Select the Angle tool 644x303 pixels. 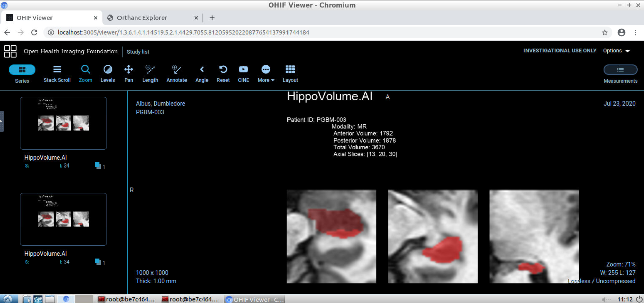tap(202, 74)
